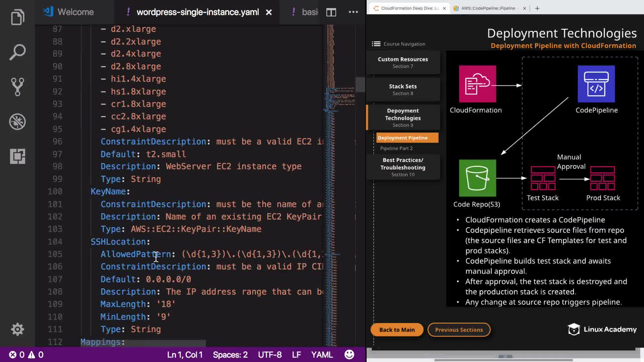Open the UTF-8 encoding selector

[270, 355]
